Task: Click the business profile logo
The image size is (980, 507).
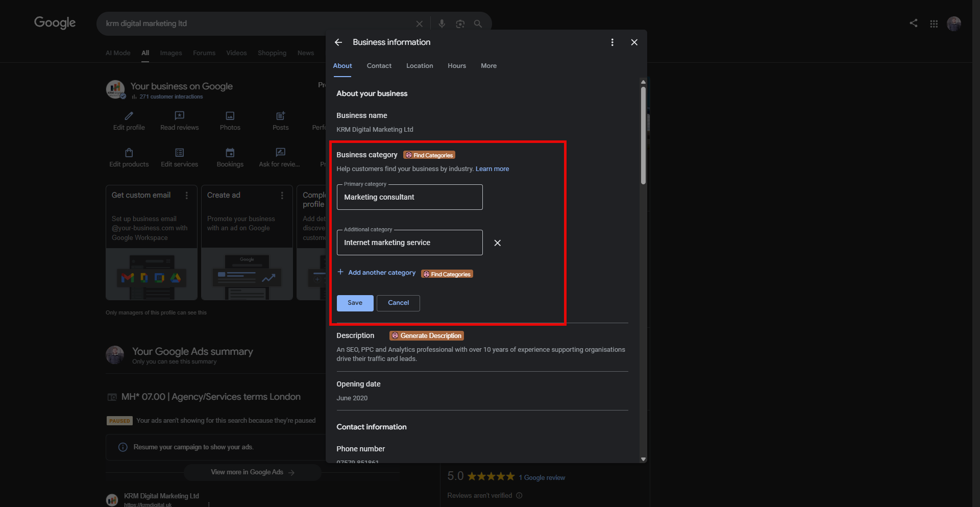Action: point(115,89)
